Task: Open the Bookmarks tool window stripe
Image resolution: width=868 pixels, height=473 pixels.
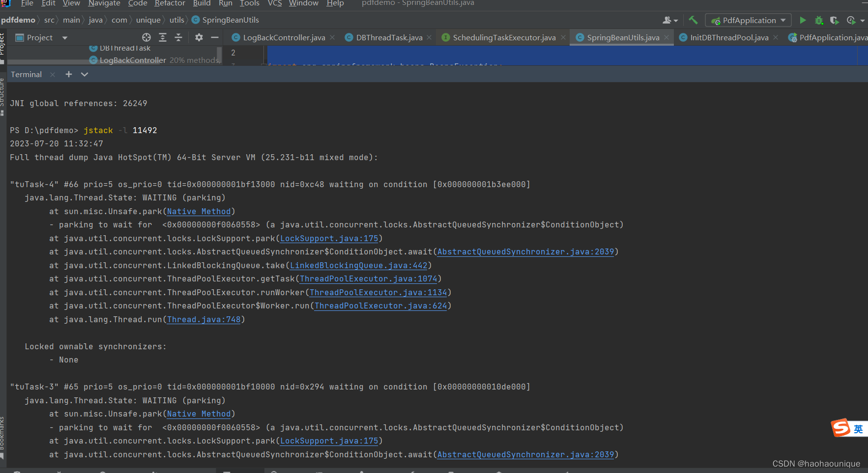Action: 2,437
